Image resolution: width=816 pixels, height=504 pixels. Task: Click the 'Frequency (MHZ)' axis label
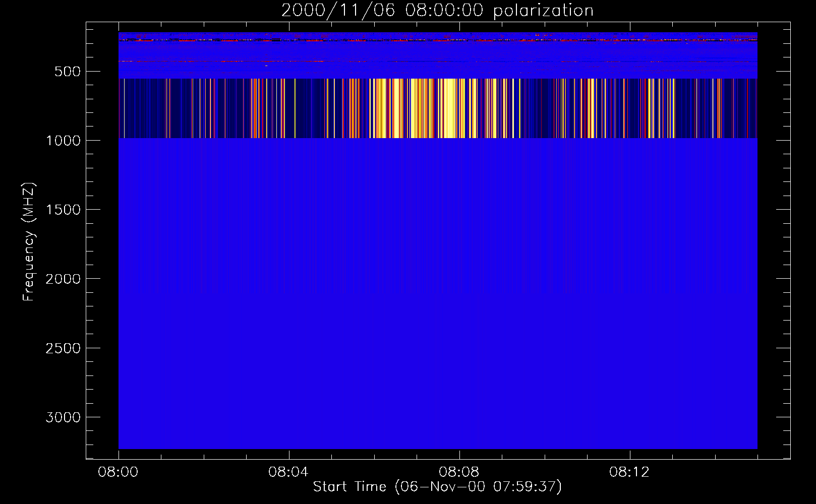(29, 242)
